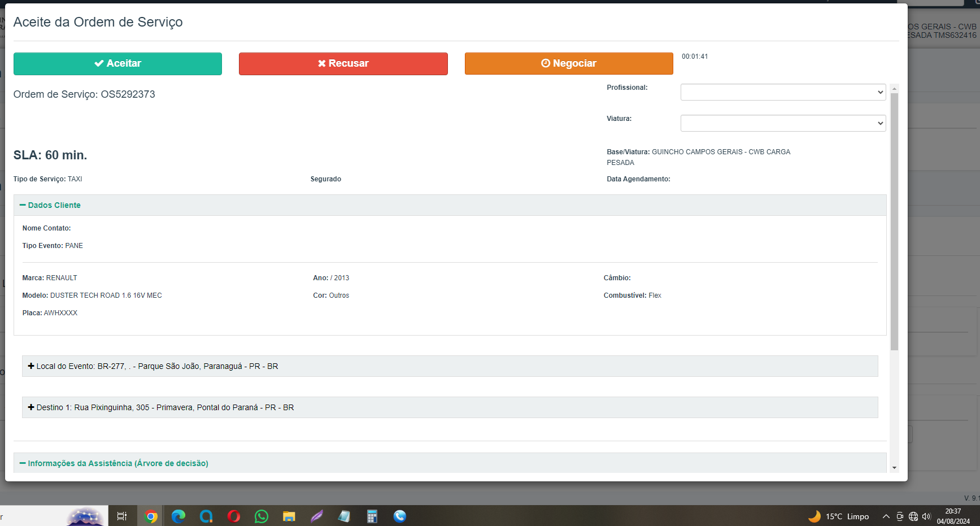Click the Aceite da Ordem de Serviço heading
This screenshot has width=980, height=526.
98,22
